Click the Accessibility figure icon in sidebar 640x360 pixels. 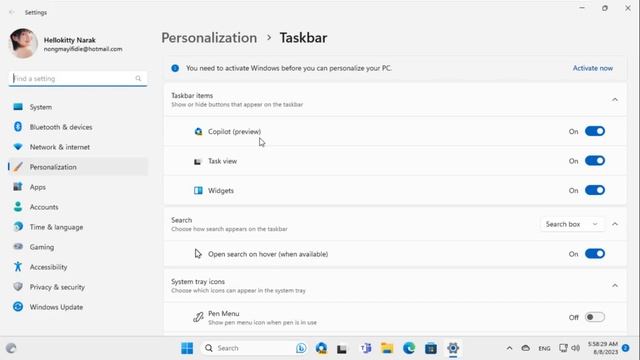(18, 267)
